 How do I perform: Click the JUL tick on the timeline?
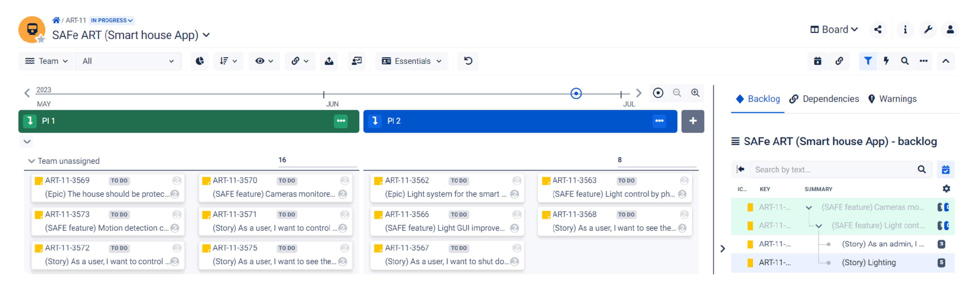click(x=621, y=94)
